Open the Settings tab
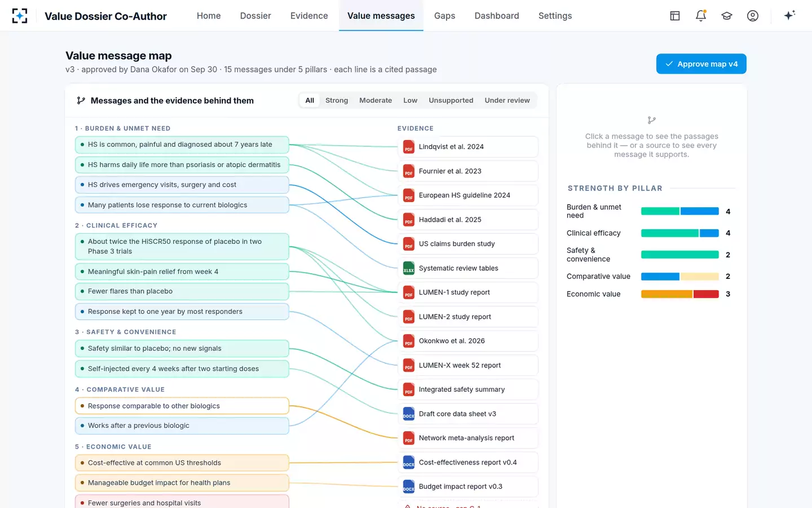812x508 pixels. click(555, 16)
